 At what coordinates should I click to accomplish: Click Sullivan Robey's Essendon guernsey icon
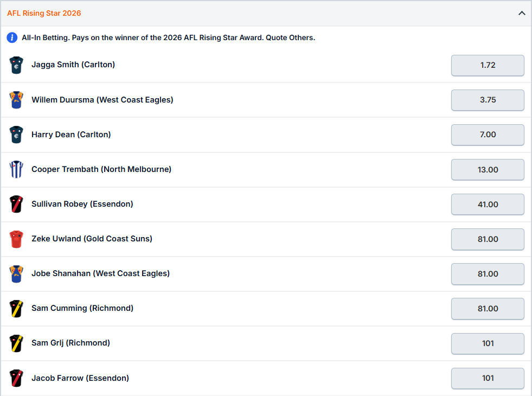point(16,204)
